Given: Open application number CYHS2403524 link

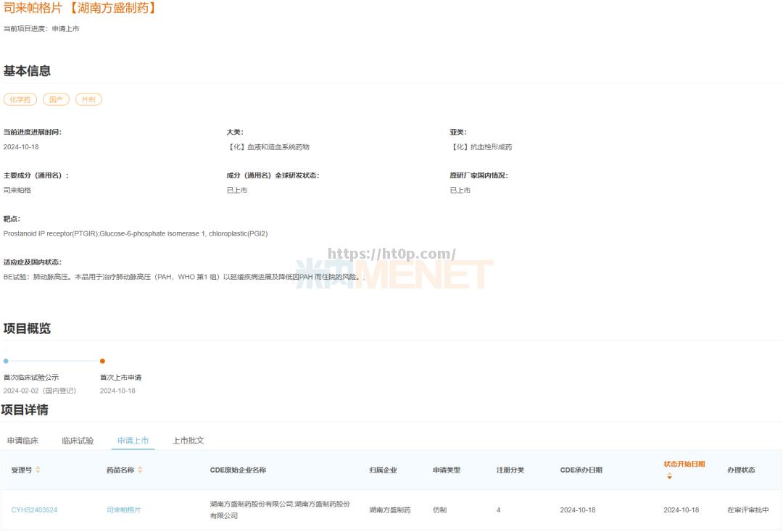Looking at the screenshot, I should [35, 510].
